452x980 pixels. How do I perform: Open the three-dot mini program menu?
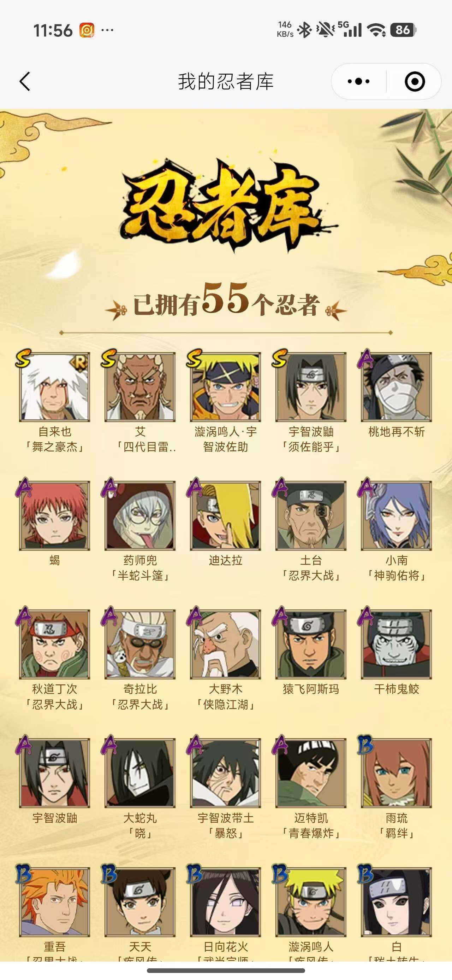(x=358, y=81)
